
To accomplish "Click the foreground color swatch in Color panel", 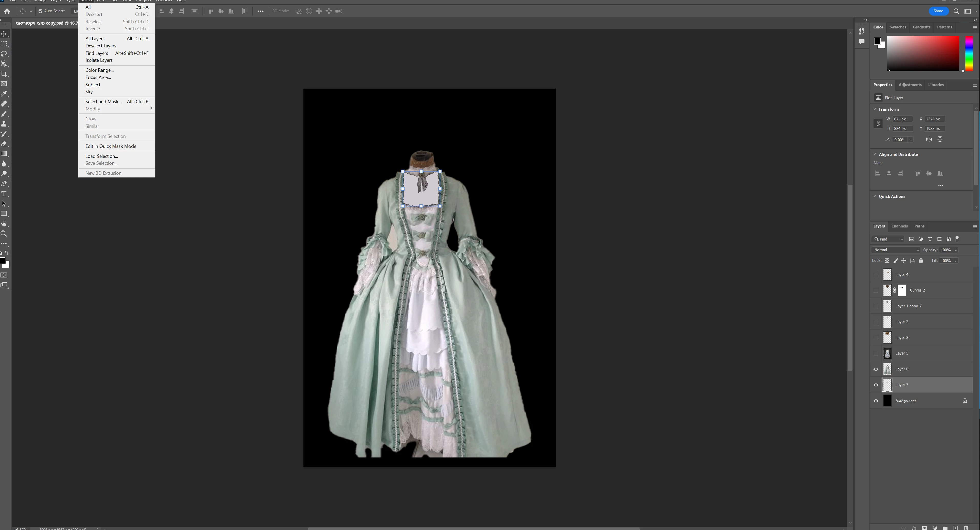I will tap(877, 41).
